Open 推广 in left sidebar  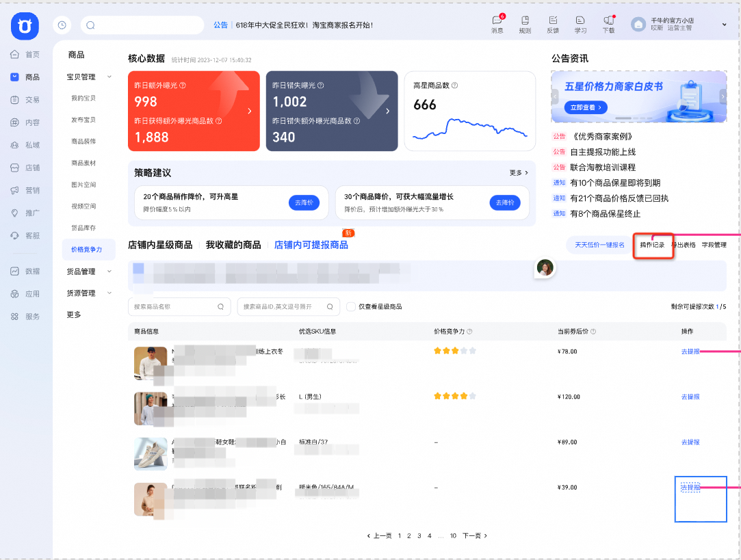(x=25, y=213)
